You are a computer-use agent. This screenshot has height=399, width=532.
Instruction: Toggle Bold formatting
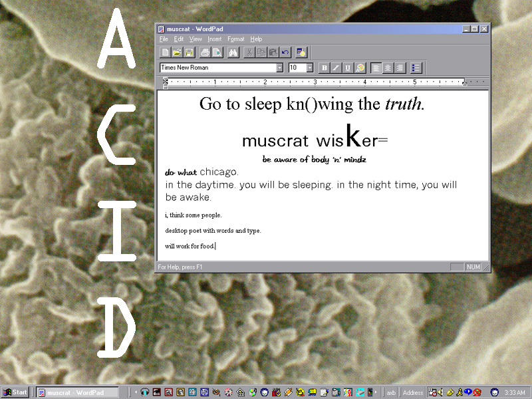pos(325,68)
